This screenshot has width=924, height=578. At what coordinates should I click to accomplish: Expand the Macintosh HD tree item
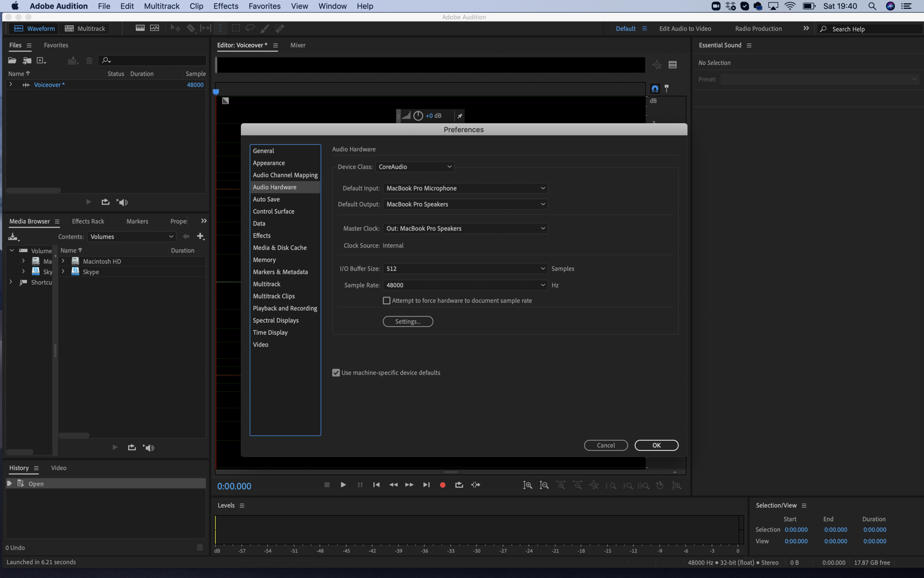pos(63,261)
